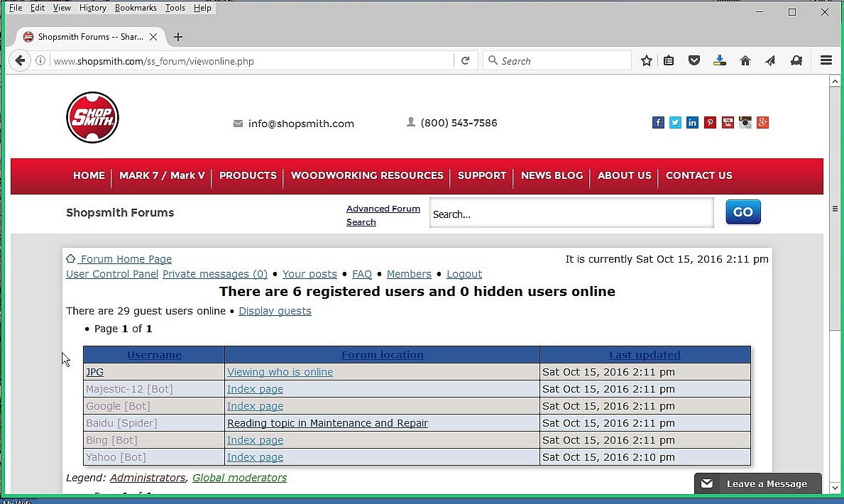Viewport: 844px width, 504px height.
Task: Close the Shopsmith Forums tab
Action: [x=153, y=37]
